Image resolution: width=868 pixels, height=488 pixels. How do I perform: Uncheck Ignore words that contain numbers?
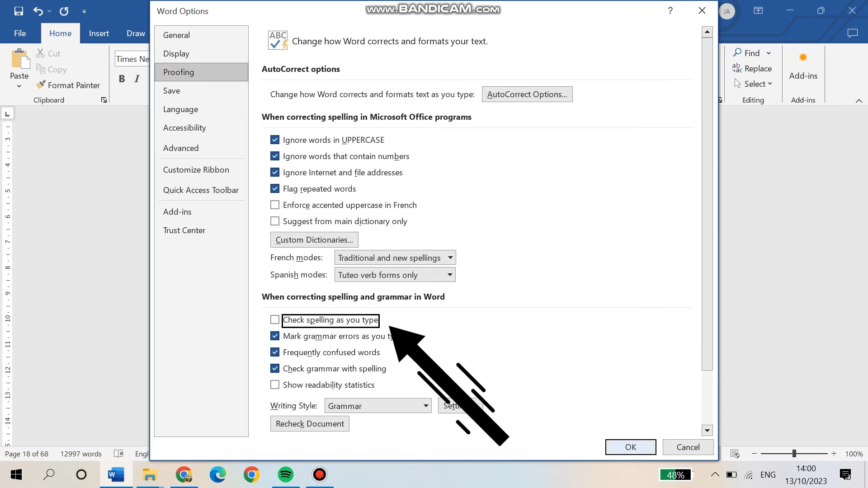[275, 156]
